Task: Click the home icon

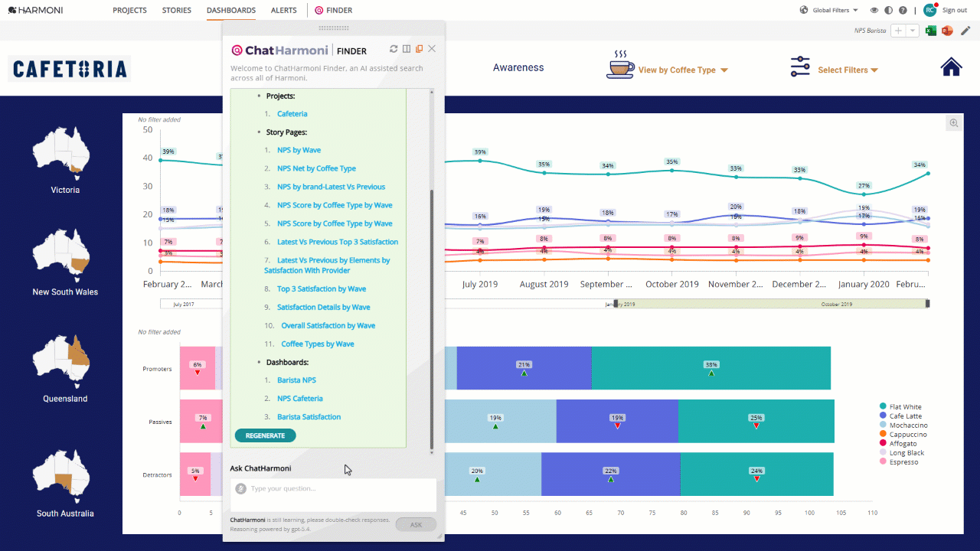Action: click(x=952, y=67)
